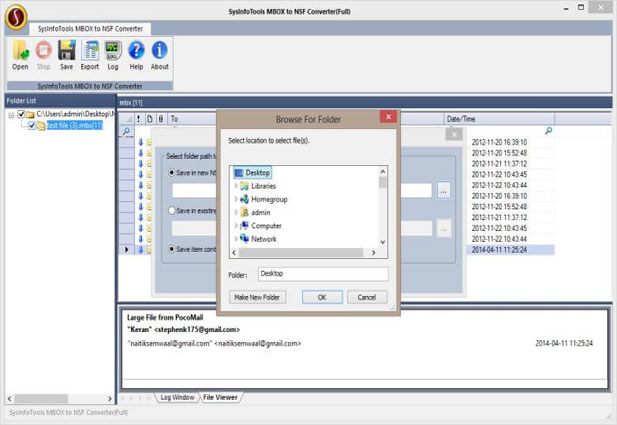Select Computer in the browse tree
617x425 pixels.
pos(261,226)
